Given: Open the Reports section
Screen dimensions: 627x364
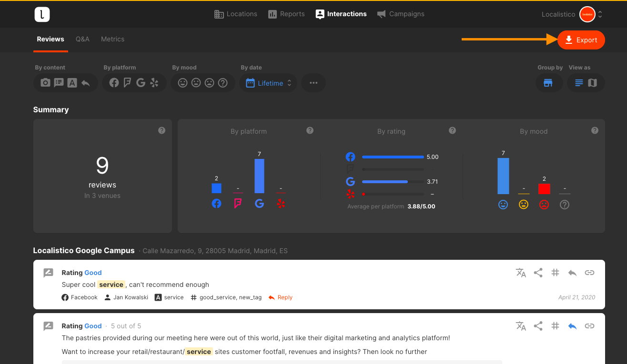Looking at the screenshot, I should point(286,14).
